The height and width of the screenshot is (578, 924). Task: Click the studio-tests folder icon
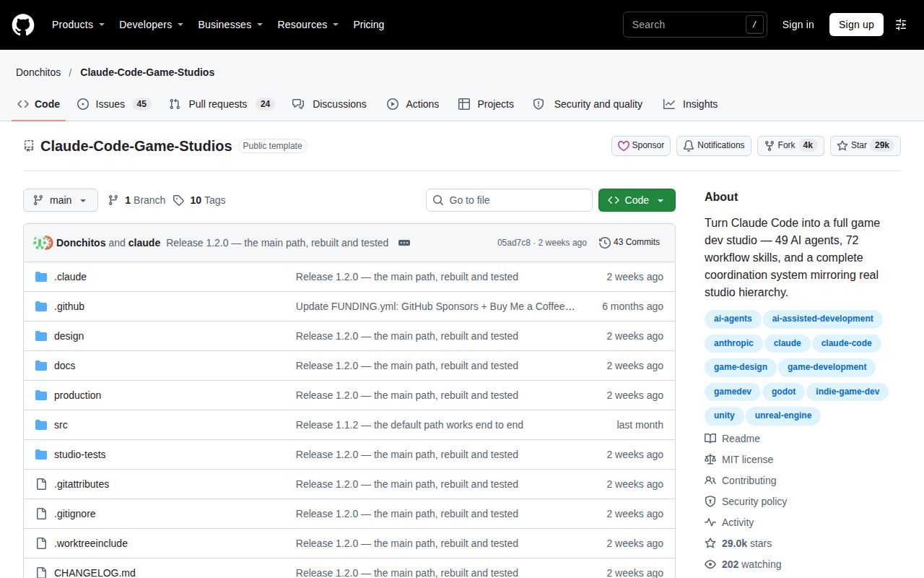click(41, 454)
